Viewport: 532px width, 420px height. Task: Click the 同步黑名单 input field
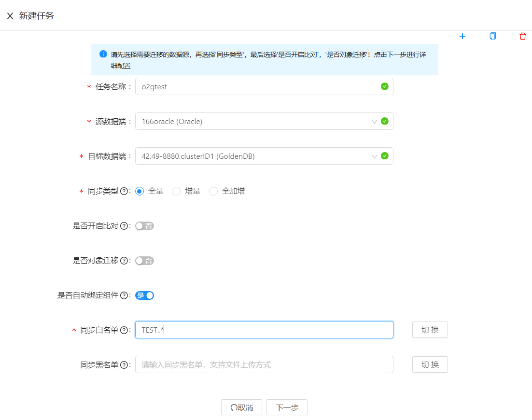tap(264, 364)
